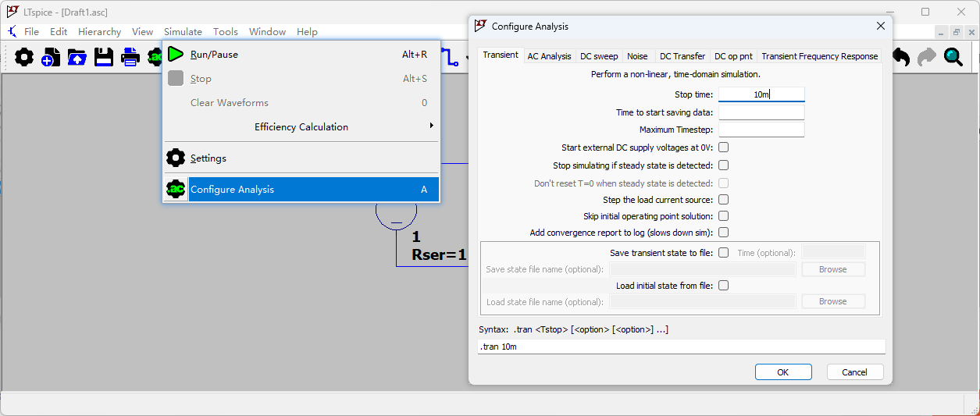
Task: Enable Save transient state to file
Action: pyautogui.click(x=724, y=253)
